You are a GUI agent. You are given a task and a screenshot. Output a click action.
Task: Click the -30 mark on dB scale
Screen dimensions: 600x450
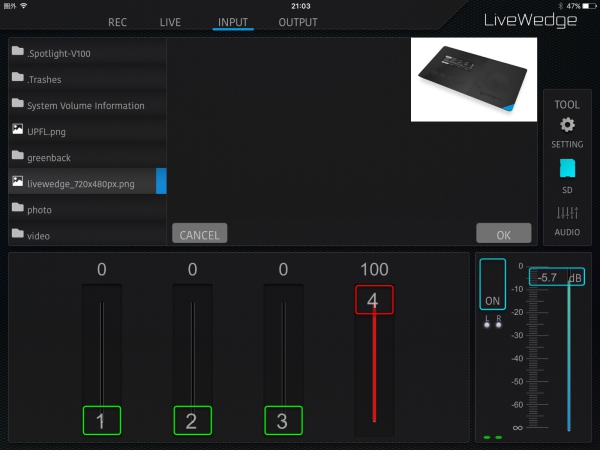point(517,335)
